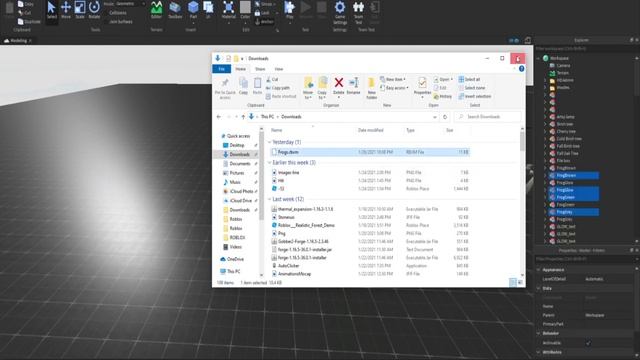Click History in File Explorer Open group

[x=442, y=96]
